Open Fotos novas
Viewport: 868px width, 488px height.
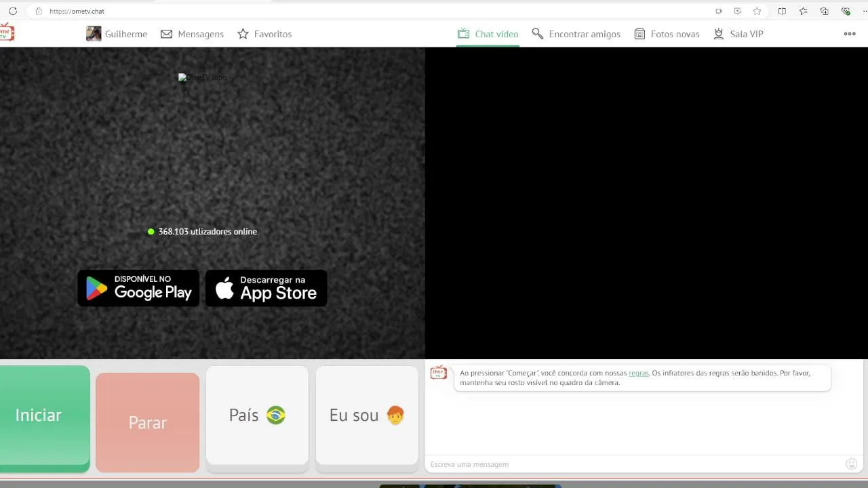(667, 34)
